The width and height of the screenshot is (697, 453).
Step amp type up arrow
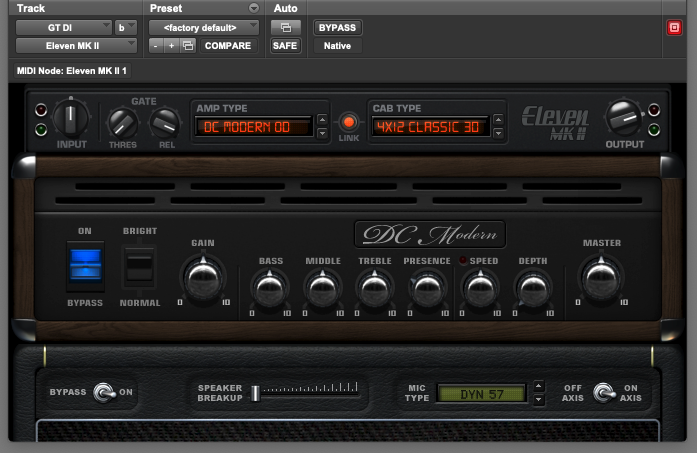click(323, 120)
